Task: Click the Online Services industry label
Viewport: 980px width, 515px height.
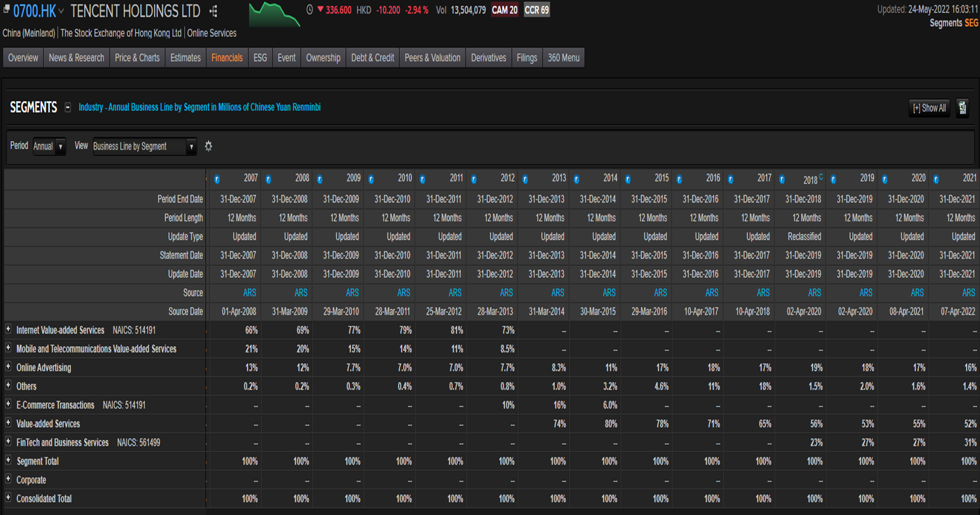Action: click(212, 33)
